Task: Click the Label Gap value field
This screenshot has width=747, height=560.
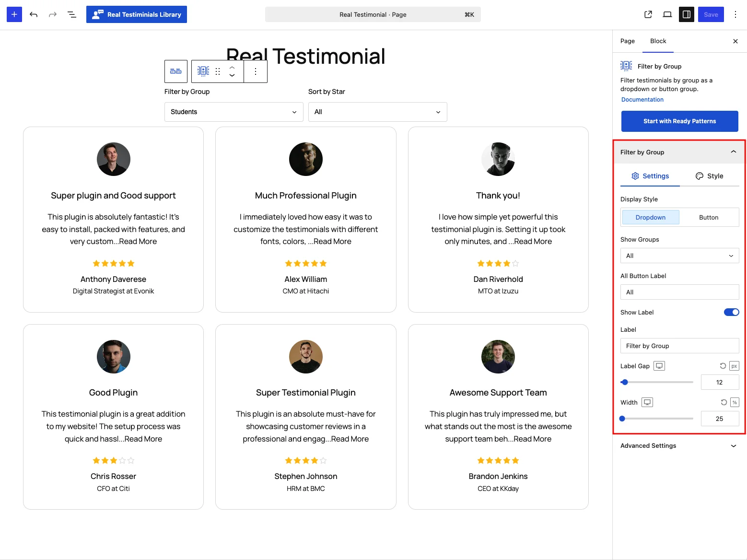Action: (x=720, y=382)
